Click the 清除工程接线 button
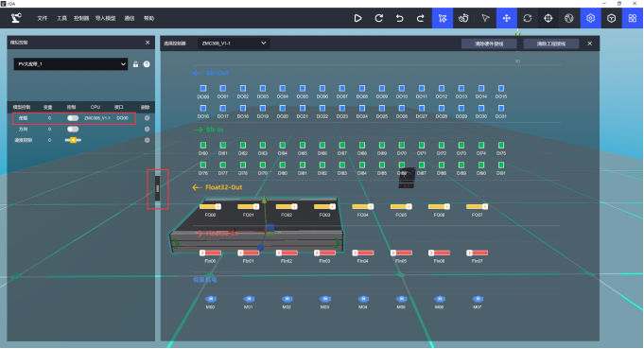Image resolution: width=644 pixels, height=349 pixels. [551, 44]
